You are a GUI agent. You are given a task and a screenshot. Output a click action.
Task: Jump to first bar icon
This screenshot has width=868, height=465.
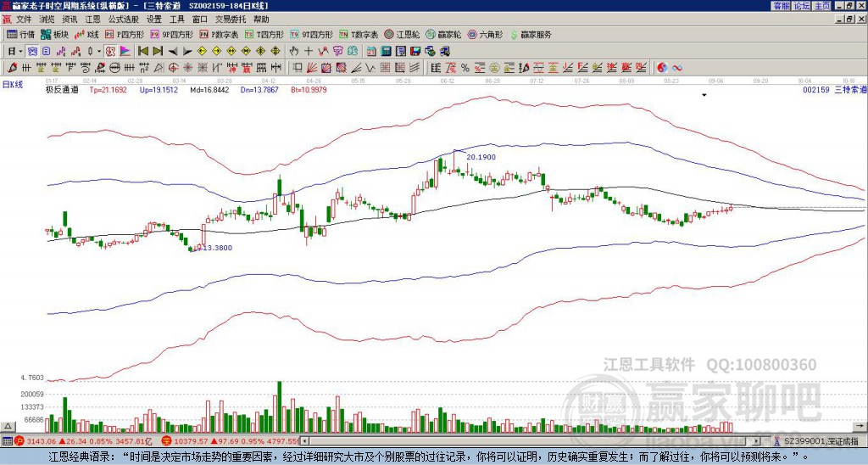coord(143,51)
